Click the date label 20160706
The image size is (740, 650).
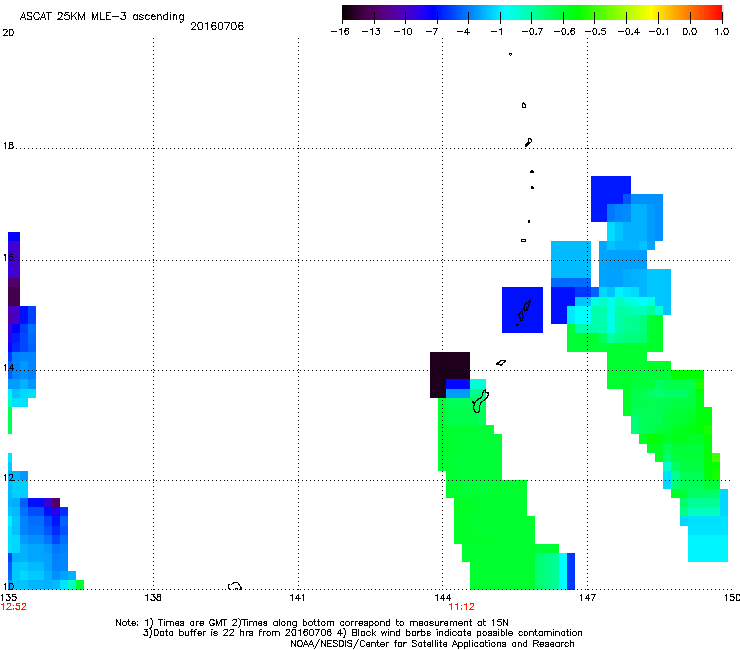coord(217,26)
